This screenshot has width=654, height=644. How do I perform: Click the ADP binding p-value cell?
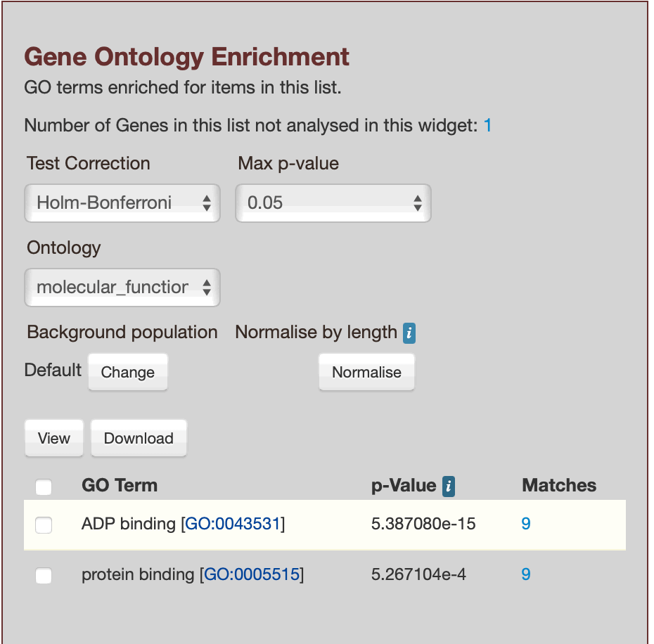point(423,524)
